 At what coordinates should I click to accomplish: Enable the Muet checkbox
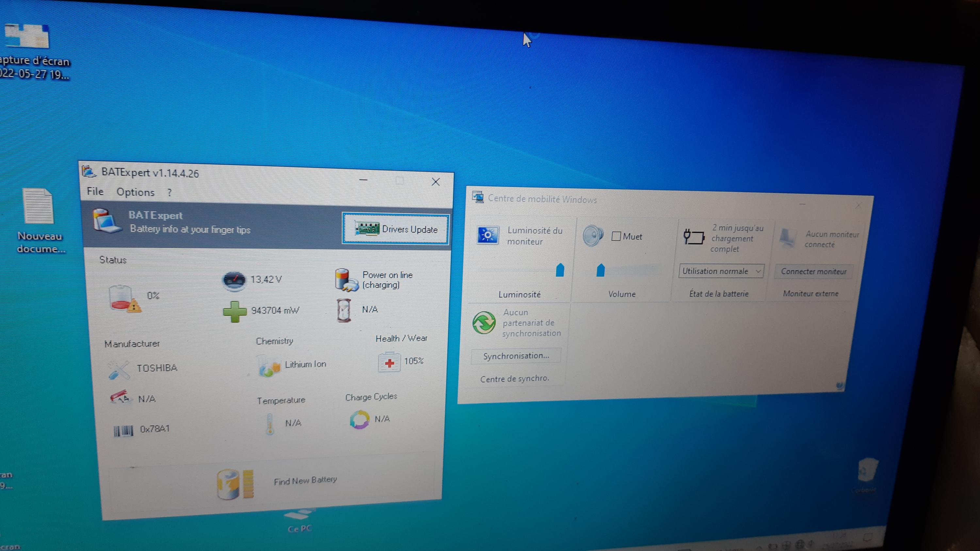point(616,237)
